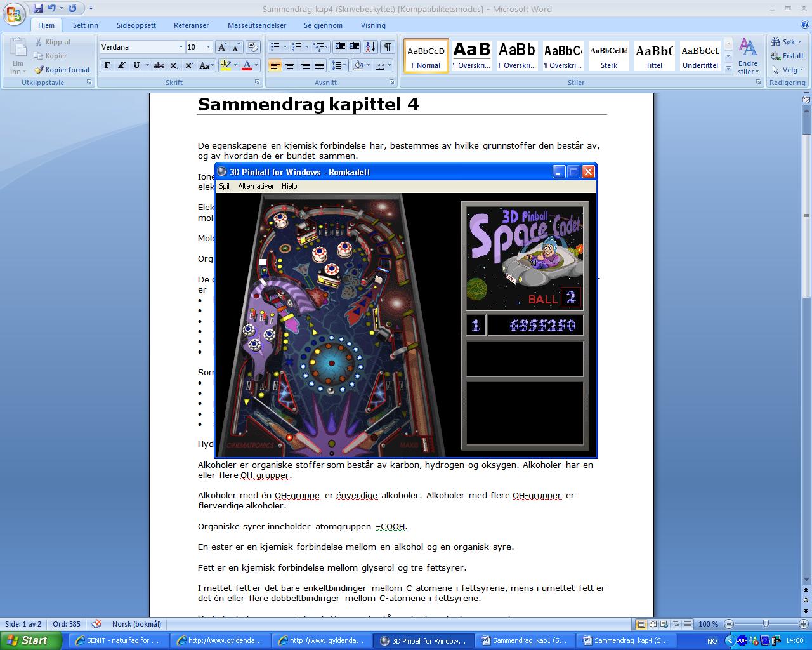Toggle italic (K) formatting
812x650 pixels.
pos(121,65)
